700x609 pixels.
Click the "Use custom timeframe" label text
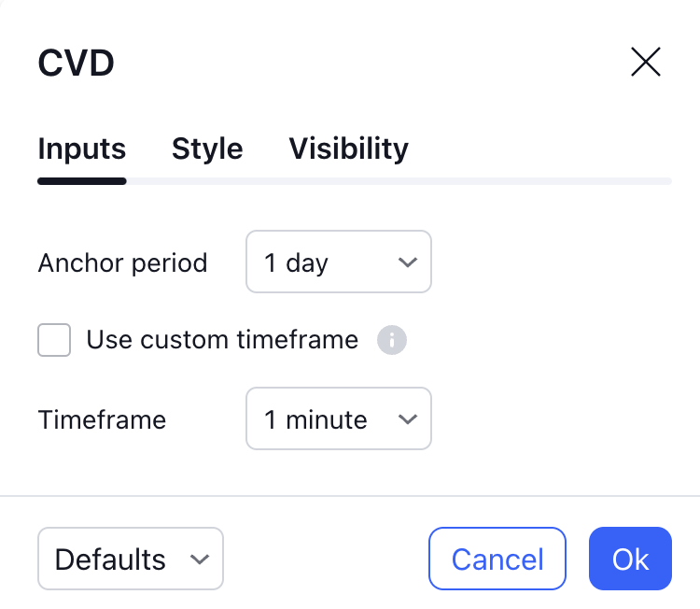pos(222,340)
